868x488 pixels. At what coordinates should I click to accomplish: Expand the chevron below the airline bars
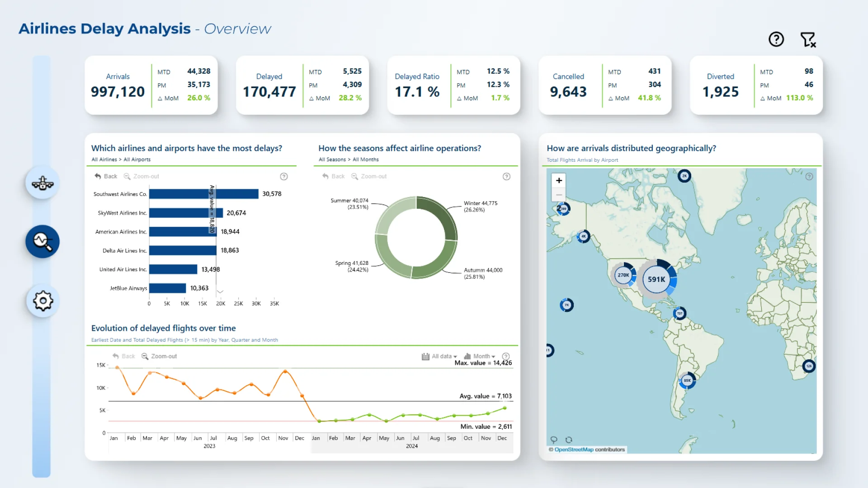220,292
